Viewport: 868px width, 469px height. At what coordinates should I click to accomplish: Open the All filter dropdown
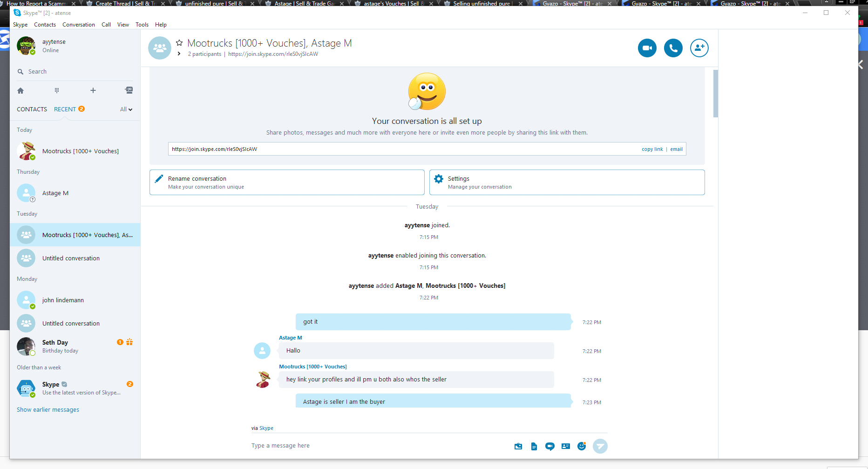pos(126,109)
